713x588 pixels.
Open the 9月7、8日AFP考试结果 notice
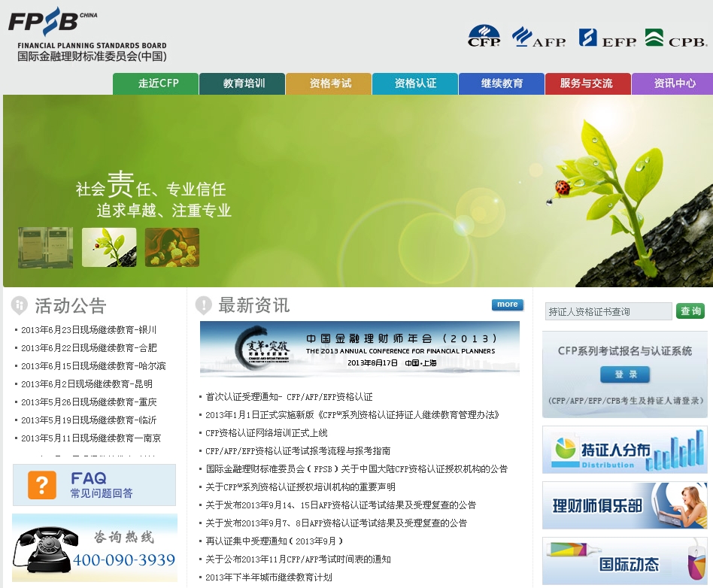click(336, 523)
